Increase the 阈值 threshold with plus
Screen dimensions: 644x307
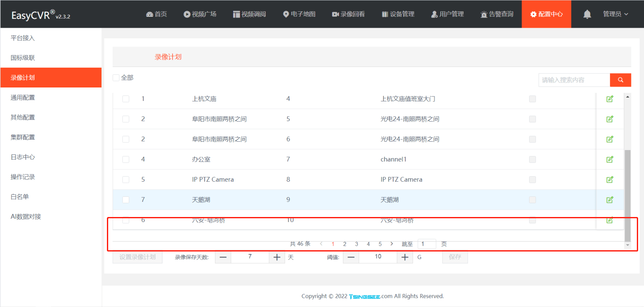pyautogui.click(x=404, y=257)
